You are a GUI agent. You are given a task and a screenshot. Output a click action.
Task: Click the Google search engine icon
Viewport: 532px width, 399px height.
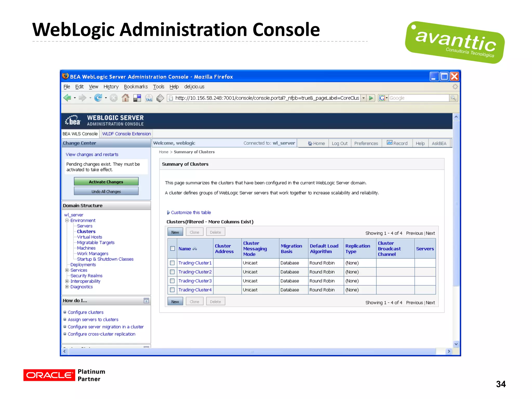(382, 98)
